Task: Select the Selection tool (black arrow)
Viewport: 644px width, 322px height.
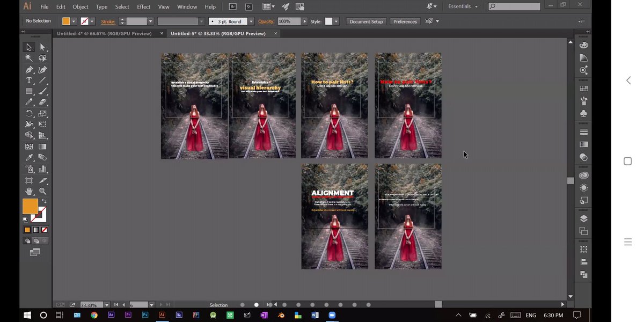Action: [x=30, y=47]
